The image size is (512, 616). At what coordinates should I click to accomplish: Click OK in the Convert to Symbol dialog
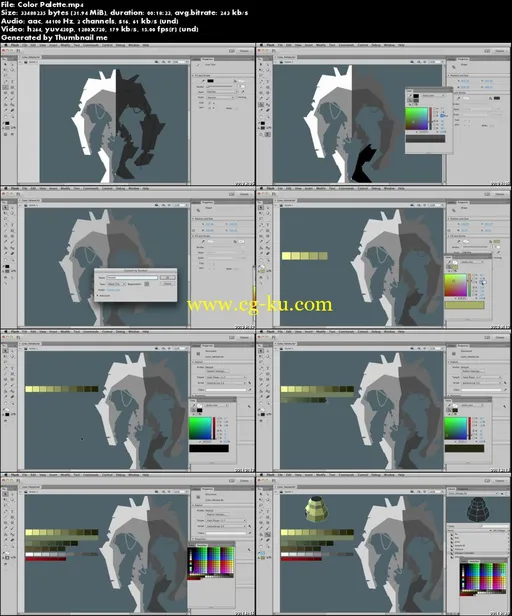pyautogui.click(x=167, y=277)
